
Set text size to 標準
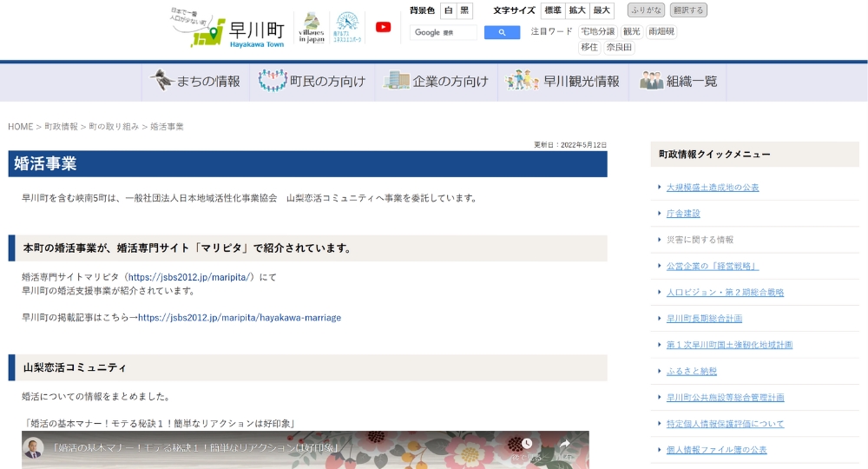pos(553,10)
